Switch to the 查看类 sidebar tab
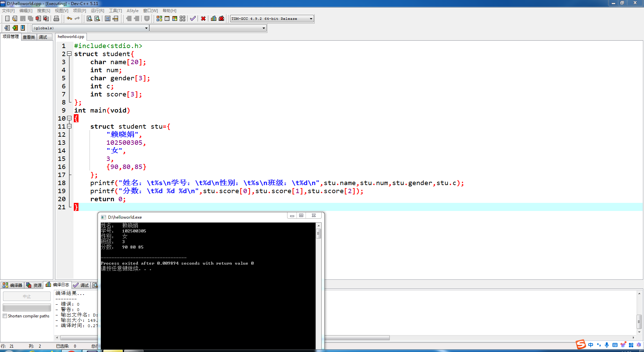Image resolution: width=644 pixels, height=352 pixels. click(x=29, y=37)
